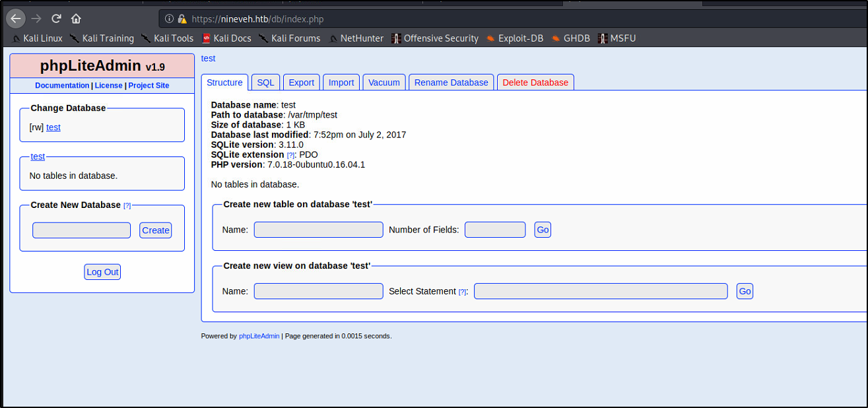Screen dimensions: 868x408
Task: Open the Rename Database tab
Action: pos(451,83)
